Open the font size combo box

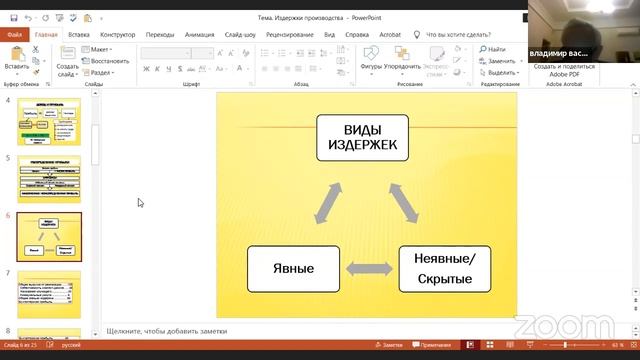coord(202,53)
